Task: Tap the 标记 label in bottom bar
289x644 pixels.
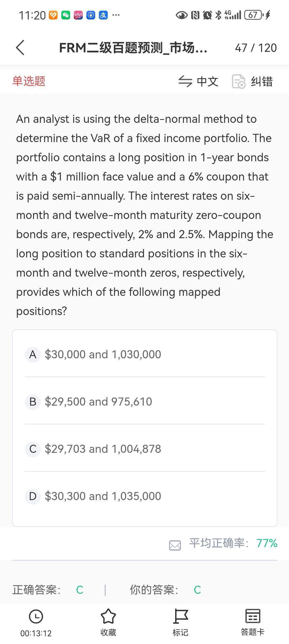Action: tap(180, 632)
